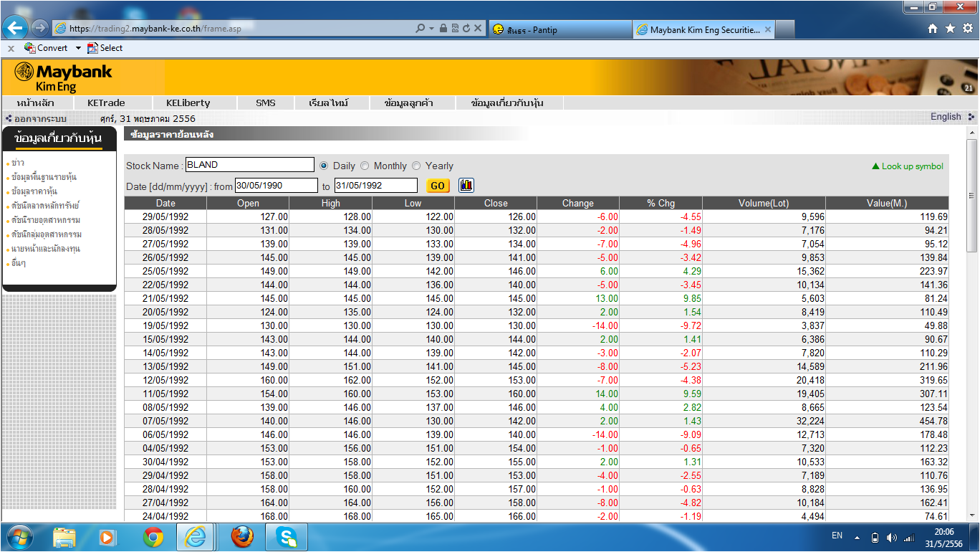Open ดัชนีรายอุตสาหกรรม in the sidebar
Viewport: 980px width, 552px height.
pyautogui.click(x=46, y=220)
